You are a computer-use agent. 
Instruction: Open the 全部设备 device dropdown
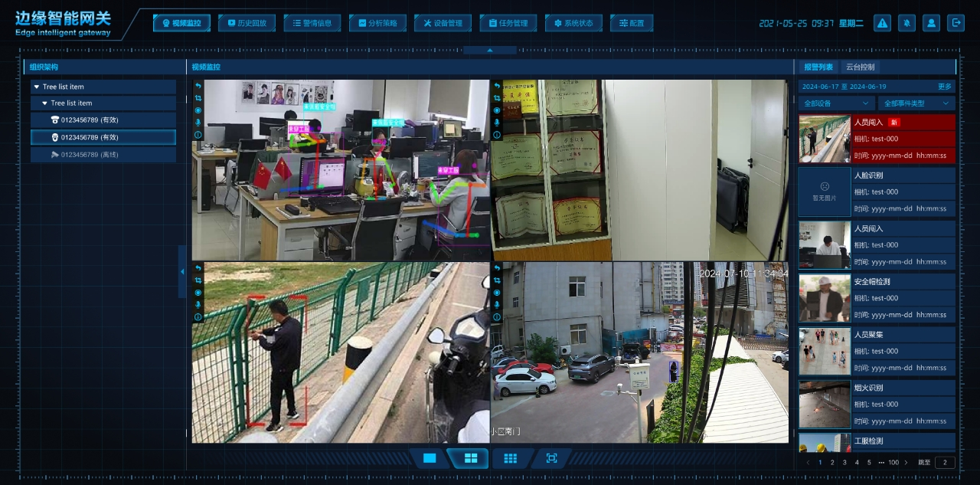click(836, 103)
